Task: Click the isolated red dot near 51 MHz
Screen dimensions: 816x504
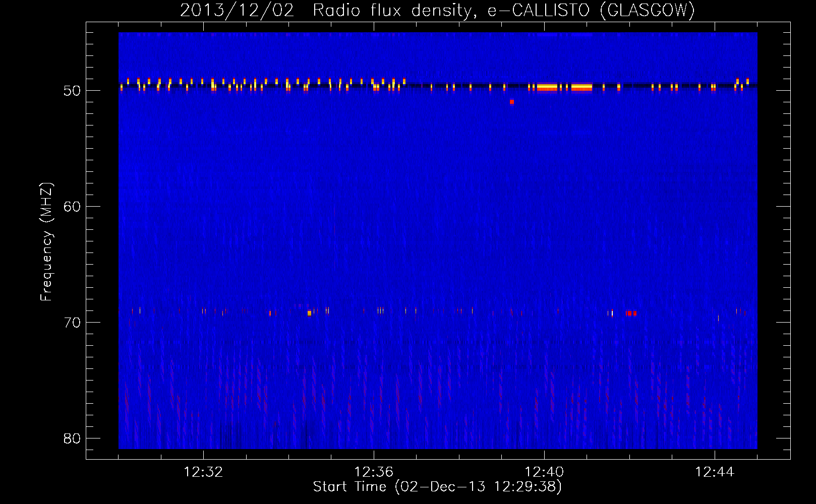Action: (512, 102)
